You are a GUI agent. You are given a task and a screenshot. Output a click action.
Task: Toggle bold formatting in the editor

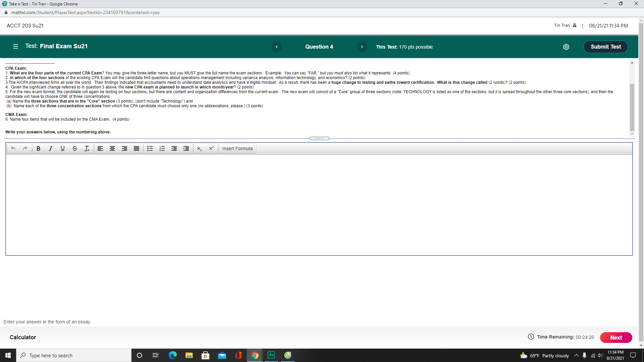click(38, 148)
